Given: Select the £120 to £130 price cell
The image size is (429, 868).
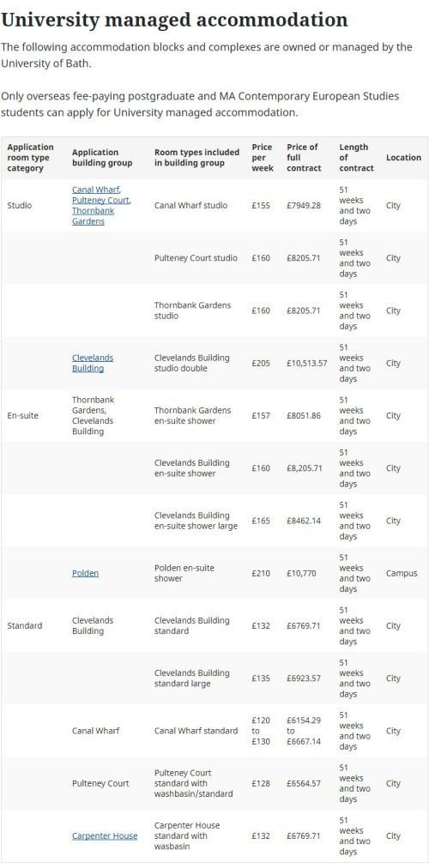Looking at the screenshot, I should pyautogui.click(x=262, y=731).
